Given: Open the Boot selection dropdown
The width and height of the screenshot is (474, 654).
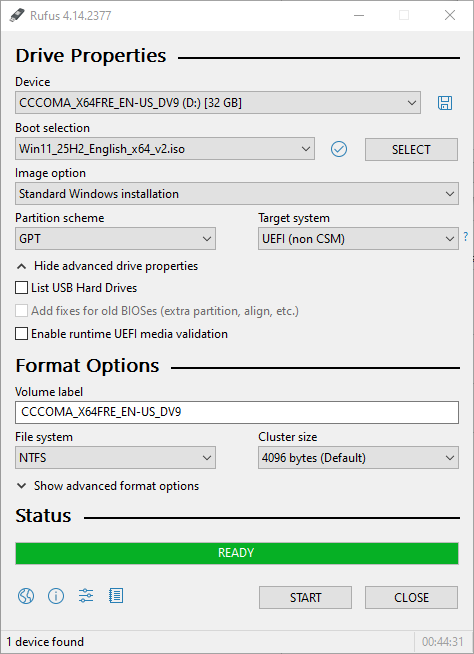Looking at the screenshot, I should (165, 149).
